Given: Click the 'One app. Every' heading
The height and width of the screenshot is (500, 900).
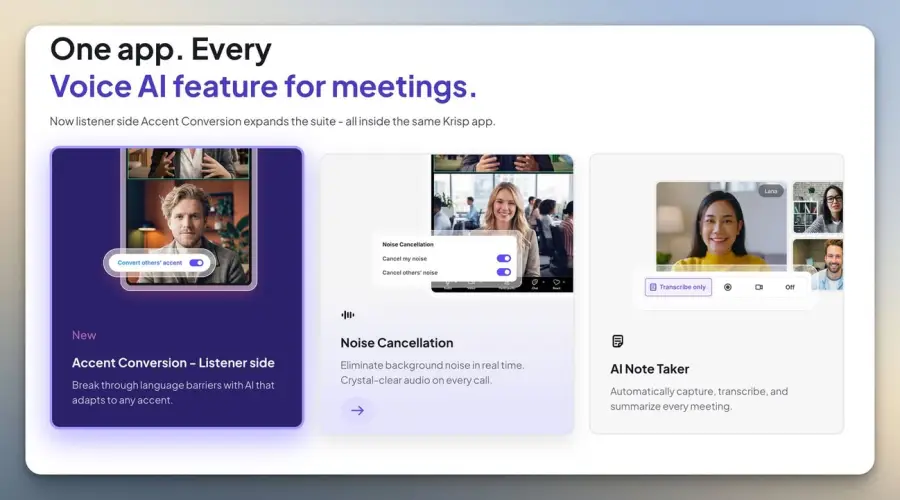Looking at the screenshot, I should [161, 49].
